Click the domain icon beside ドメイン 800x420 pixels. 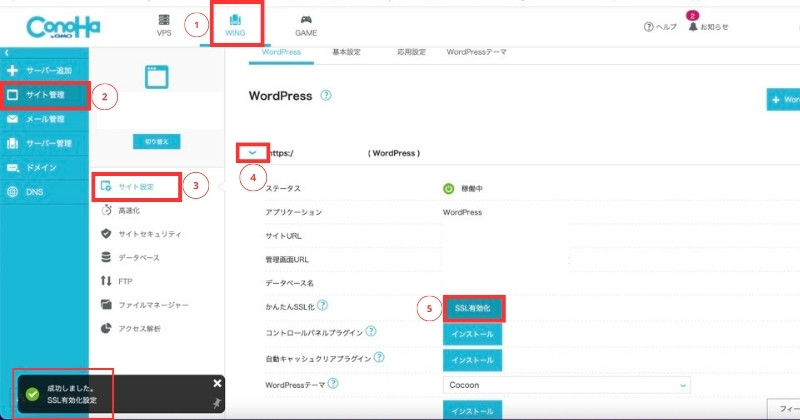click(12, 167)
